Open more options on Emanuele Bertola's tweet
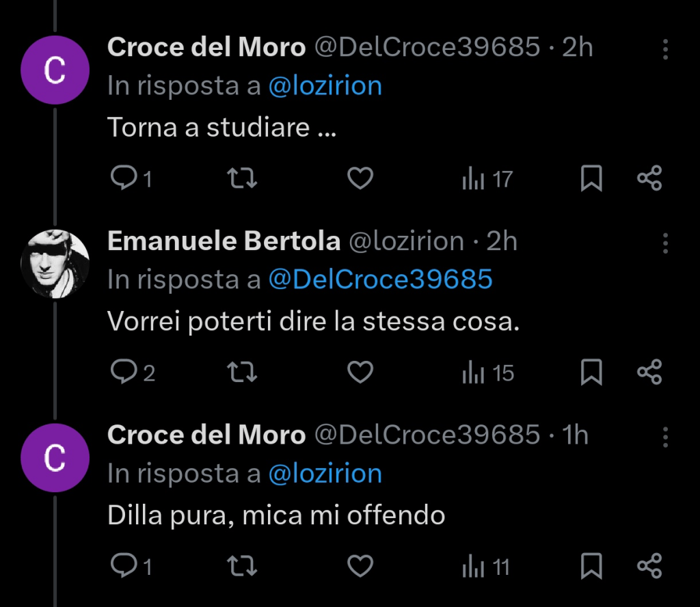Viewport: 700px width, 607px height. (666, 243)
